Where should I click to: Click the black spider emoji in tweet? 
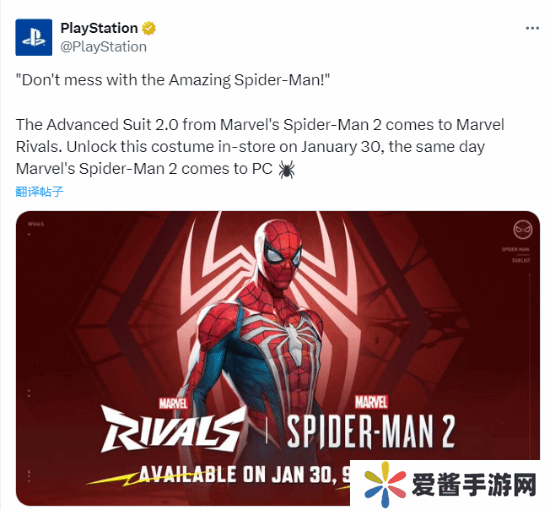pos(286,169)
